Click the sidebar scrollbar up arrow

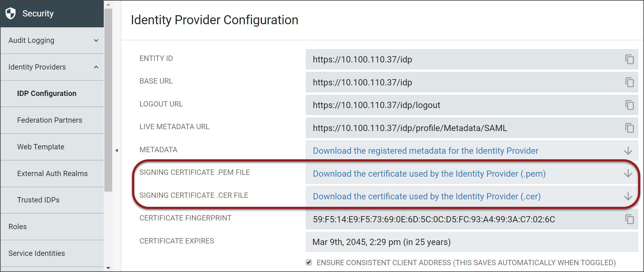108,4
